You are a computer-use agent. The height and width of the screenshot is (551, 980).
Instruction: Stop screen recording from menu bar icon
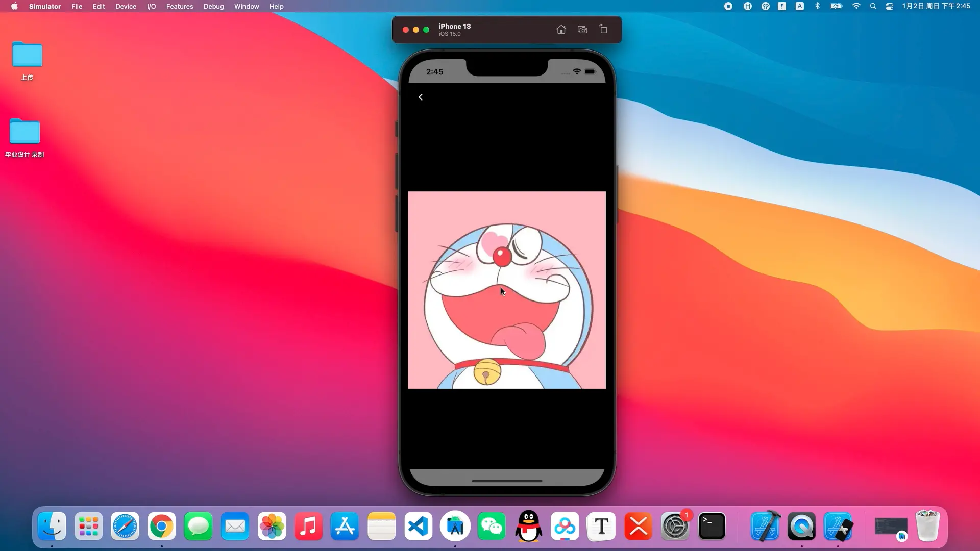pyautogui.click(x=728, y=6)
